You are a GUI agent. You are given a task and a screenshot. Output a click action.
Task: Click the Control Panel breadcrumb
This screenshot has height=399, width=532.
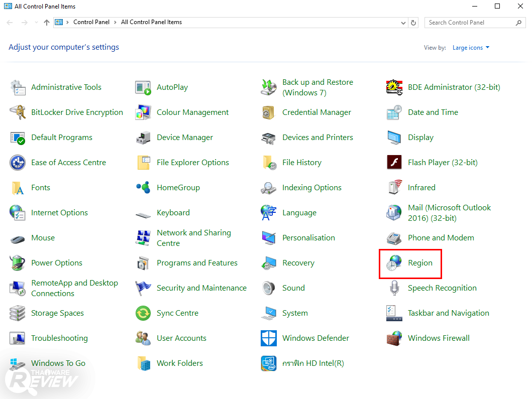pos(91,22)
